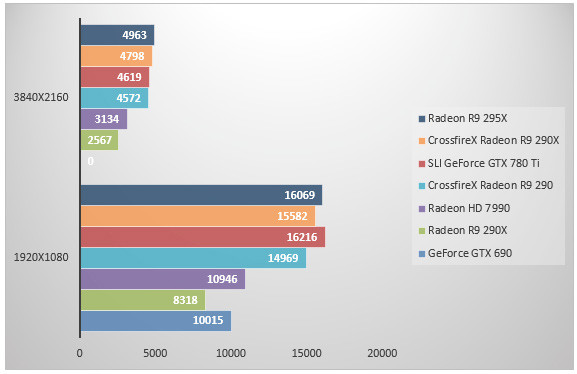The image size is (577, 374).
Task: Click the x-axis tick label 0
Action: coord(79,353)
